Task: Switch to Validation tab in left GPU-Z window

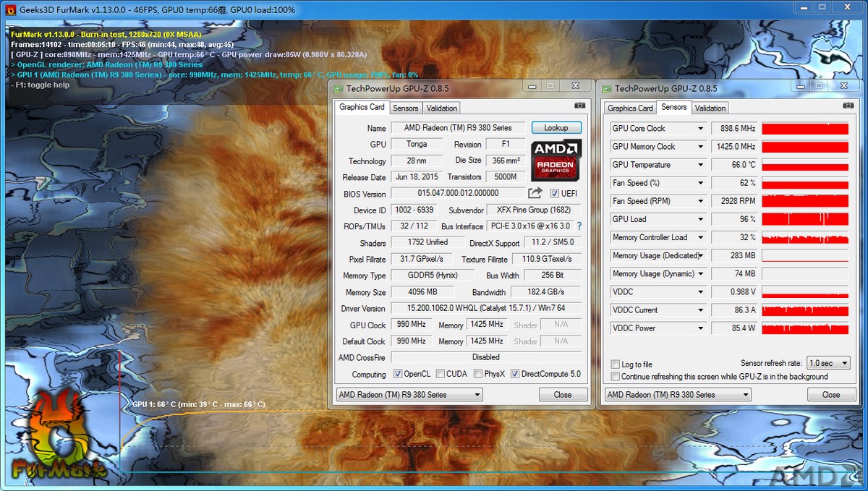Action: pyautogui.click(x=442, y=108)
